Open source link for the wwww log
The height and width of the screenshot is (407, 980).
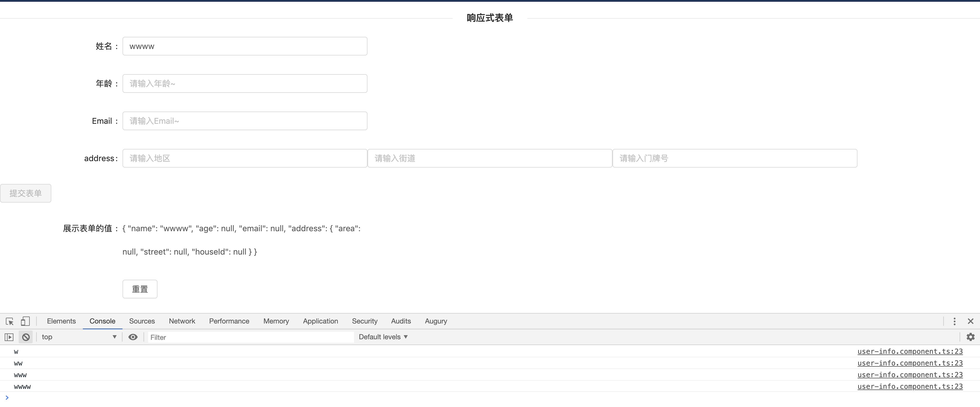point(910,387)
